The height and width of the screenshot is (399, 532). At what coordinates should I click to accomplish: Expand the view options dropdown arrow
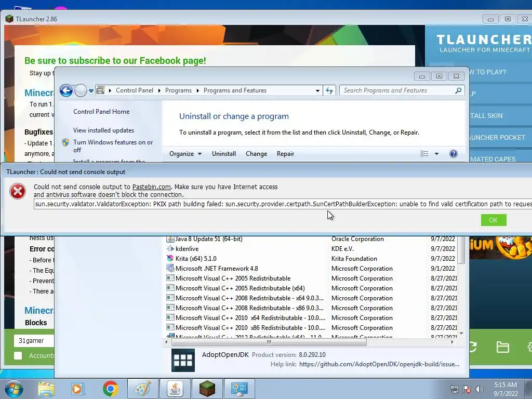pos(436,154)
